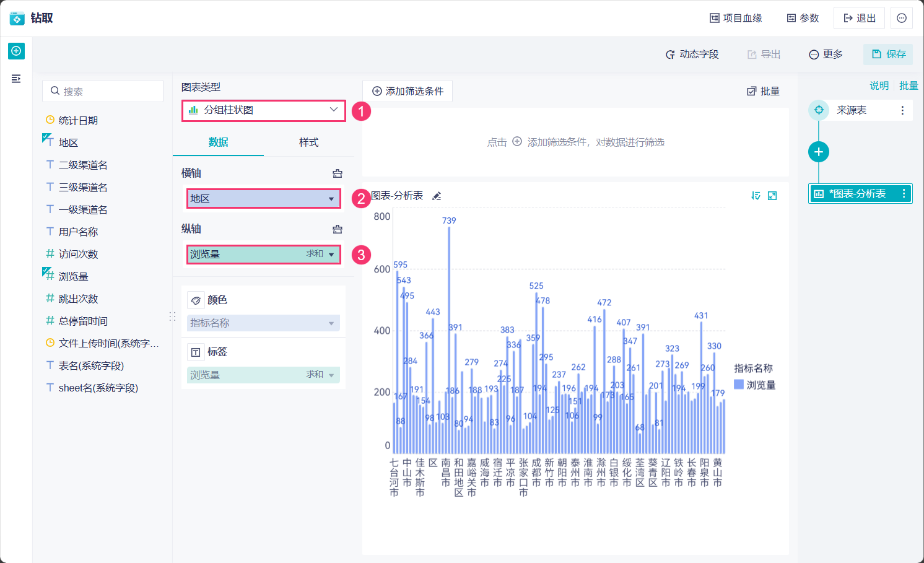Select the 来源表 node
924x563 pixels.
tap(860, 110)
